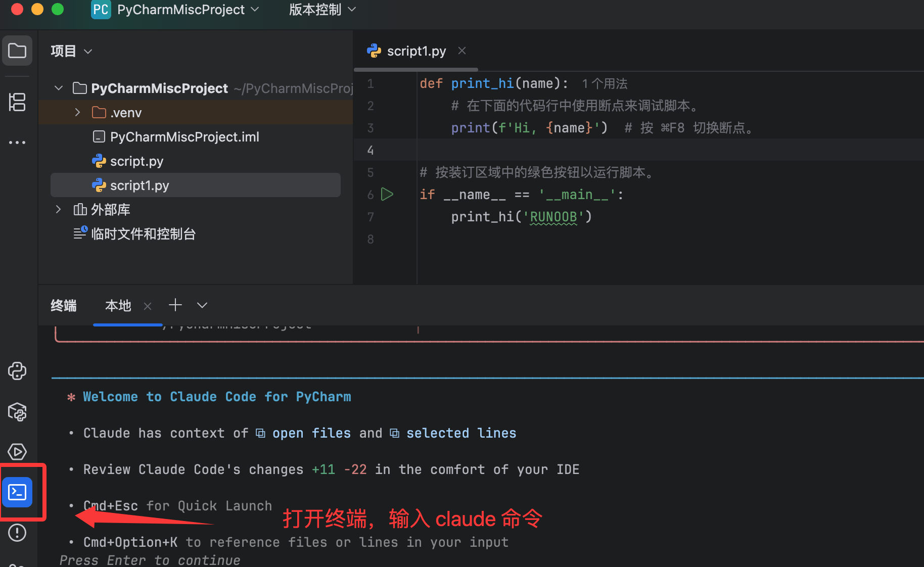Open the Services tool window
924x567 pixels.
[17, 452]
